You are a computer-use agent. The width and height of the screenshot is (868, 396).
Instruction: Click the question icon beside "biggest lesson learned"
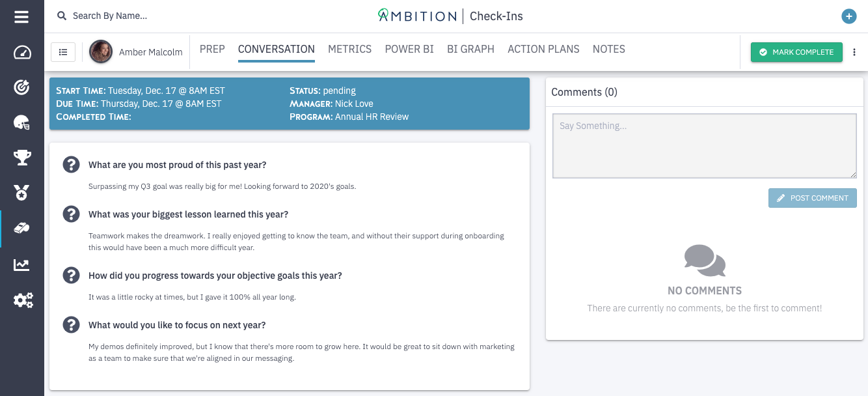point(71,214)
